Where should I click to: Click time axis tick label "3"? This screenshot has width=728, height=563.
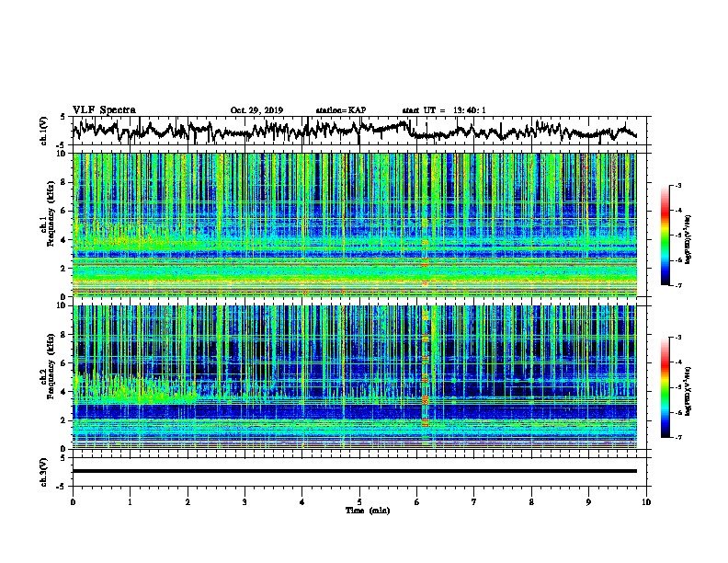[x=245, y=502]
